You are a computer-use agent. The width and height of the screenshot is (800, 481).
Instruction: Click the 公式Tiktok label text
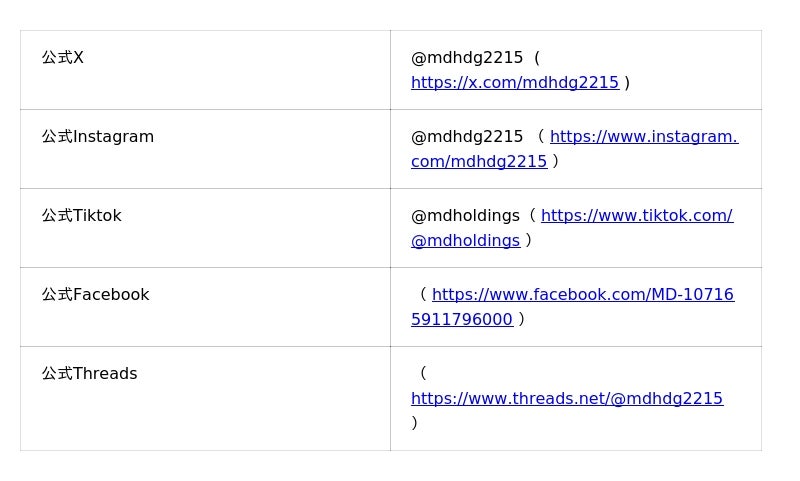tap(82, 216)
